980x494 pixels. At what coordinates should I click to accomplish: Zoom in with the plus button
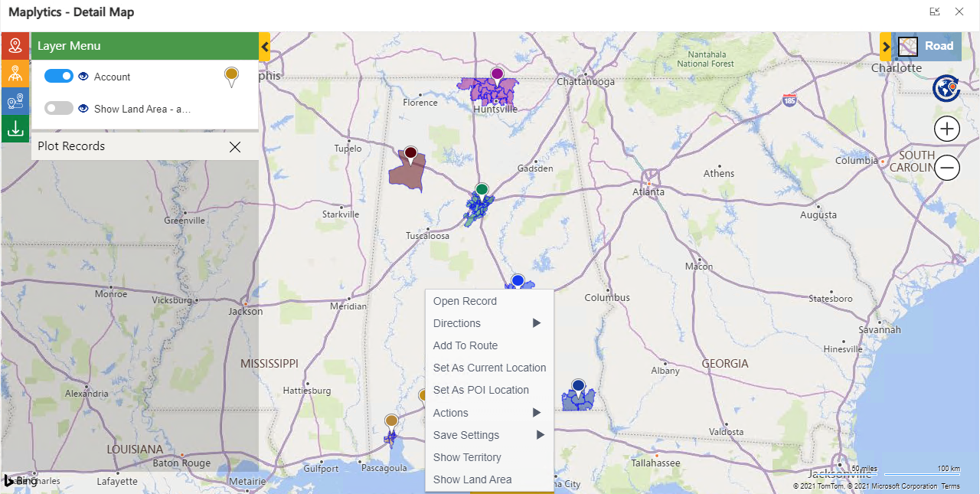(x=947, y=129)
